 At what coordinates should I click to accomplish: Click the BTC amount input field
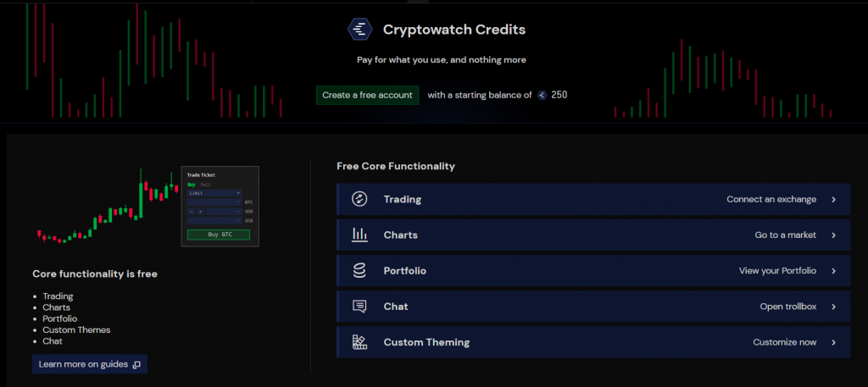coord(214,202)
